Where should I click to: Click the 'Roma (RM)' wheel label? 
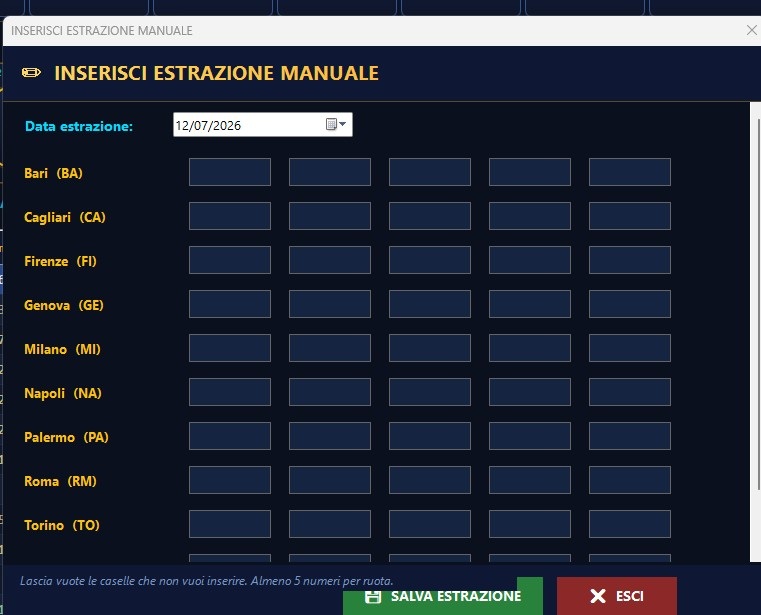60,482
